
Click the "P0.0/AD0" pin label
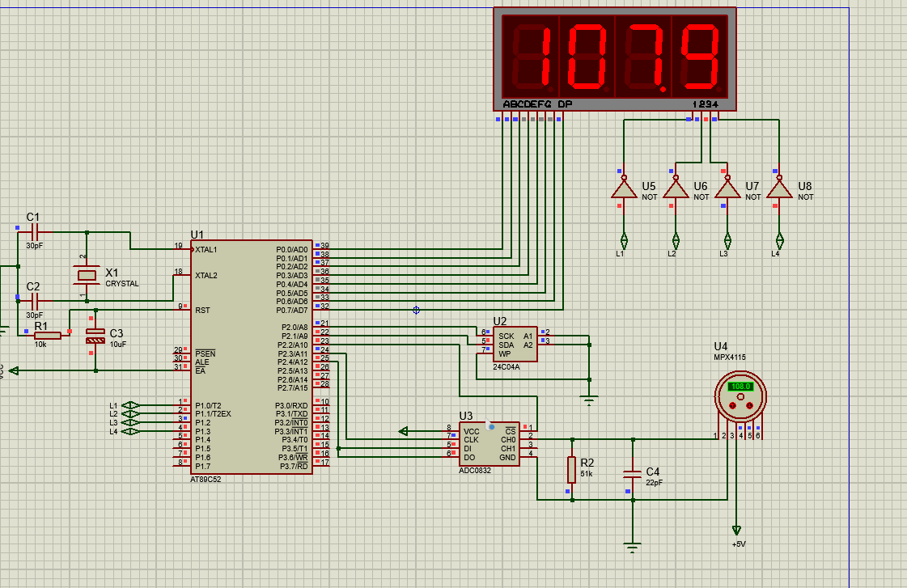pos(292,250)
